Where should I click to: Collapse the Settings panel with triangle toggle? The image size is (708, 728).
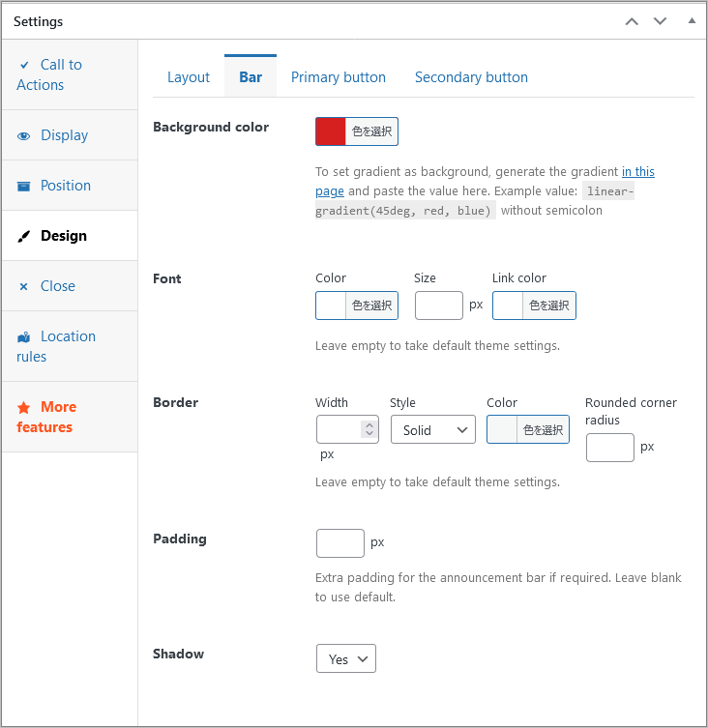(691, 20)
